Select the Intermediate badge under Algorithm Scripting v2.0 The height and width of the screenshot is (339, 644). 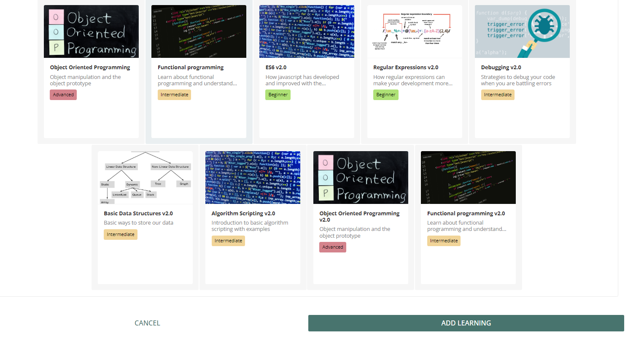click(x=228, y=241)
